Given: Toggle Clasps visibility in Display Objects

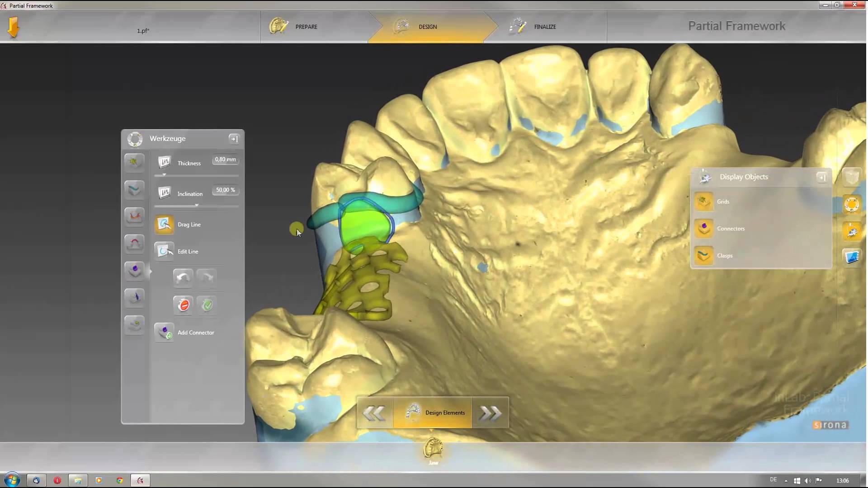Looking at the screenshot, I should coord(704,256).
